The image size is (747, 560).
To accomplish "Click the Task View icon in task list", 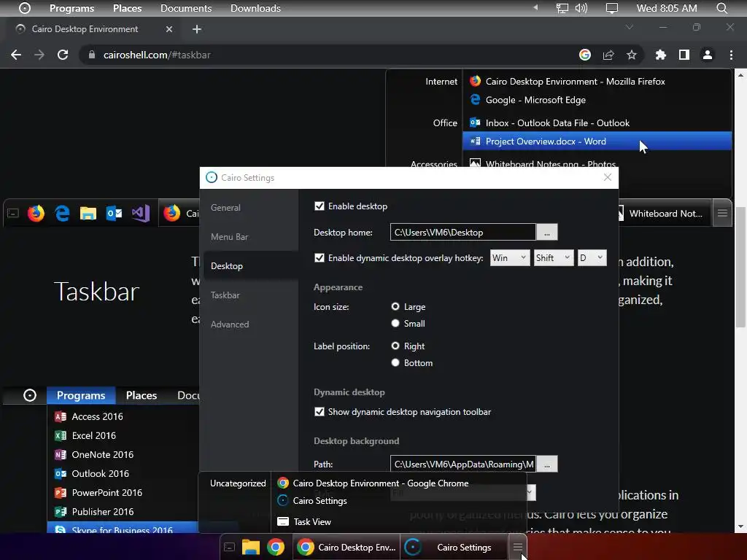I will click(283, 521).
